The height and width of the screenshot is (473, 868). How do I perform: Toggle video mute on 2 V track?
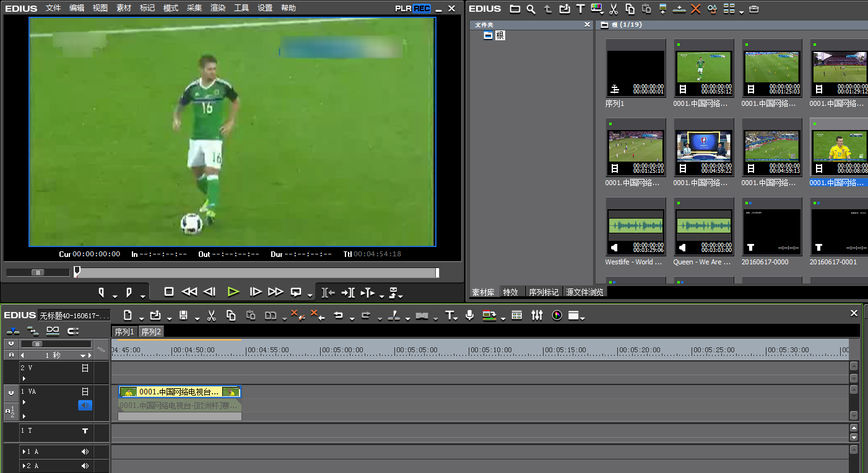coord(85,368)
